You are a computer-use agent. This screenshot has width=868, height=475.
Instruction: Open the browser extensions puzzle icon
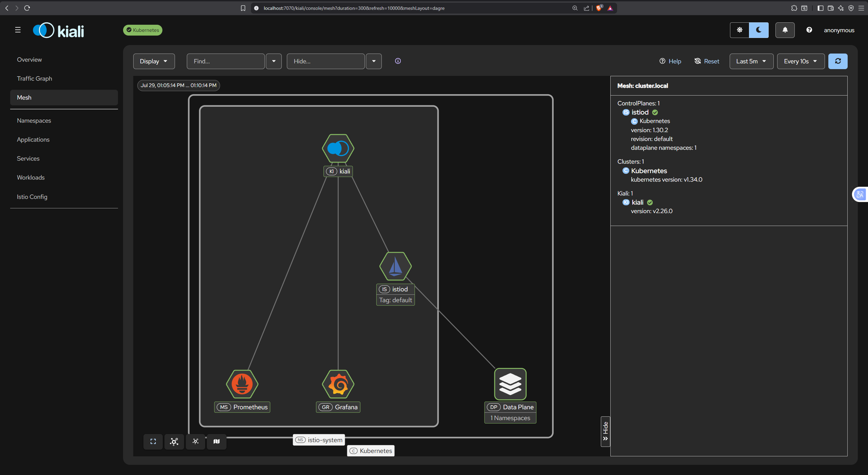pos(794,8)
